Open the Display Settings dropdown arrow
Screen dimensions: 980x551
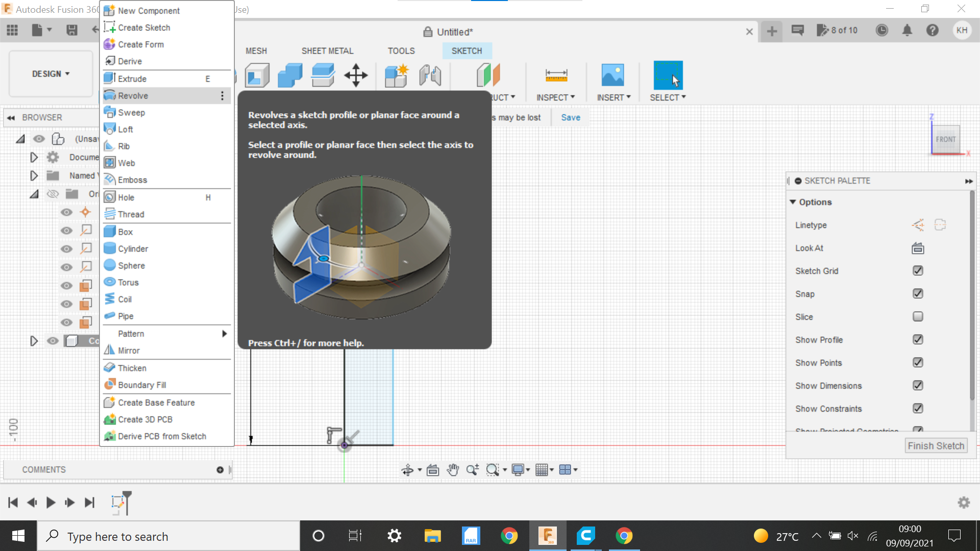tap(528, 470)
